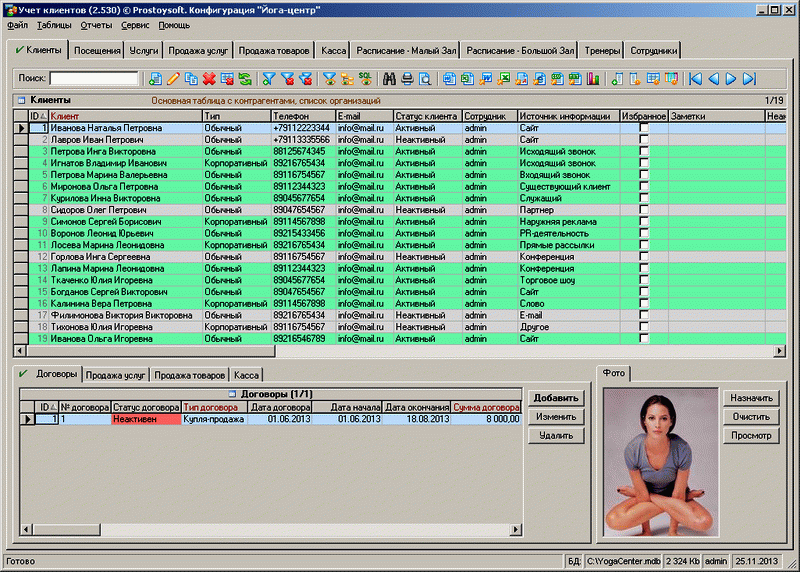Click the printer icon in toolbar
Viewport: 800px width, 572px height.
point(408,78)
